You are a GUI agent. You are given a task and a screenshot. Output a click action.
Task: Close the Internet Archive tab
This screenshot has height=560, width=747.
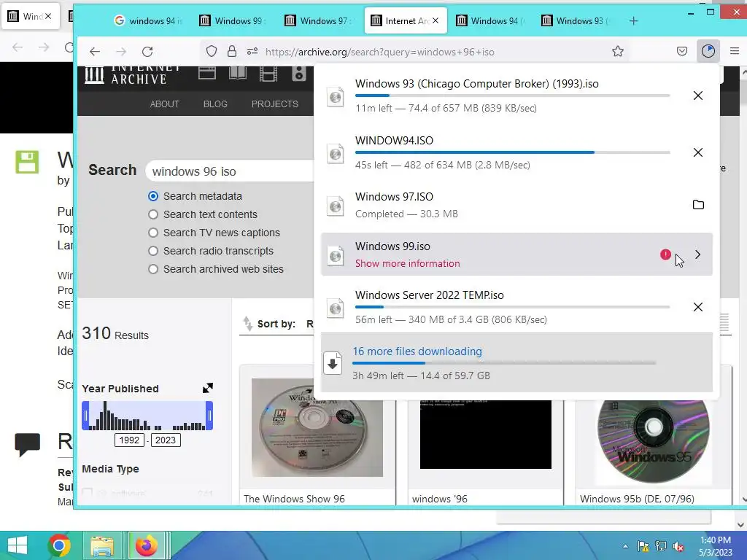(x=436, y=20)
